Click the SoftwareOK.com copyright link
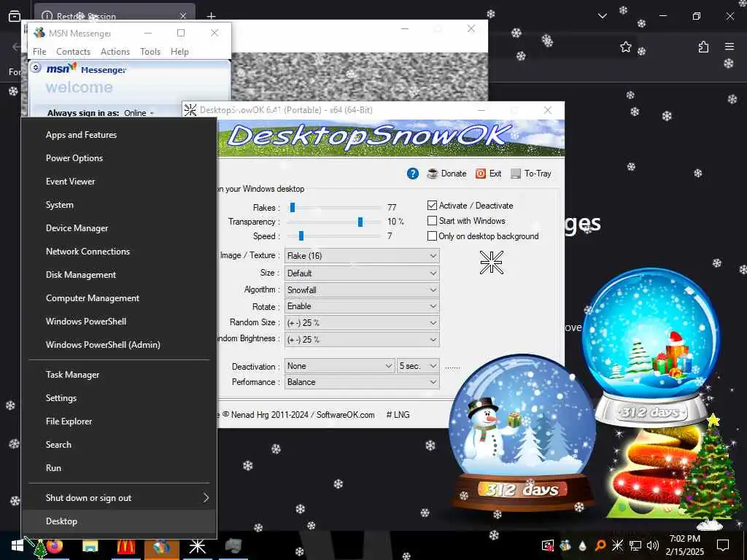 [345, 415]
